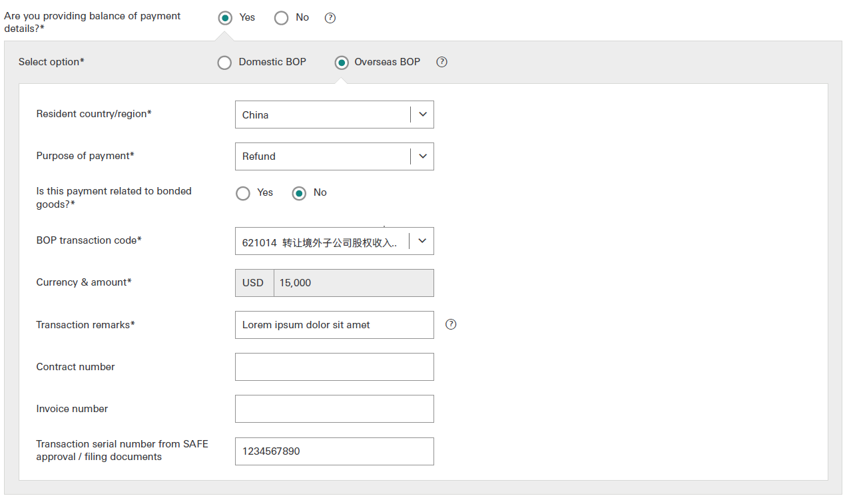Select No for bonded goods payment
This screenshot has height=504, width=851.
pyautogui.click(x=300, y=193)
